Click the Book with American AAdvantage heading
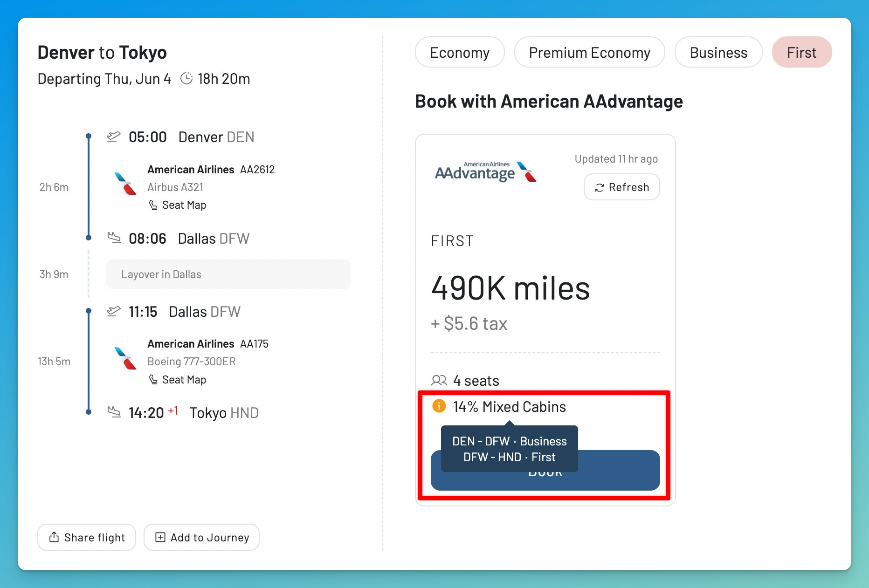 [x=549, y=102]
